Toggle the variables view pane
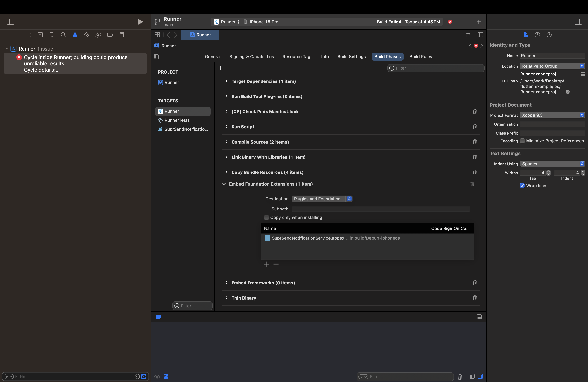This screenshot has width=588, height=382. coord(472,377)
